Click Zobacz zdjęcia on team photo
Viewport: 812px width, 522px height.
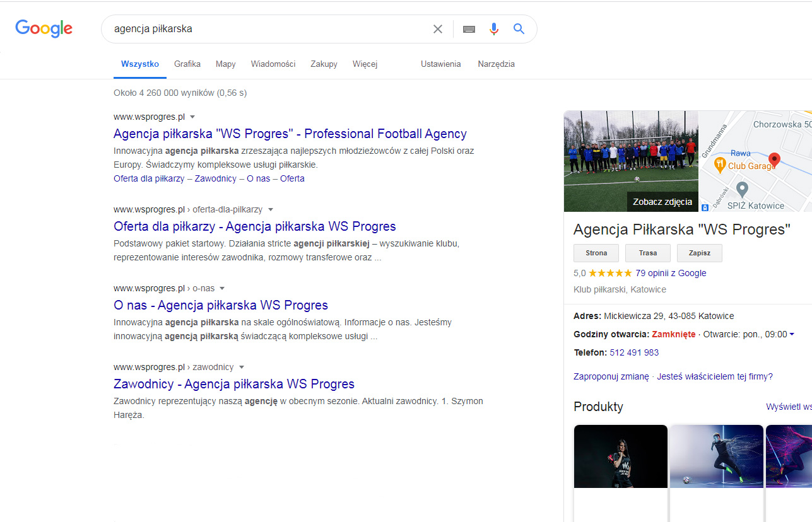662,202
